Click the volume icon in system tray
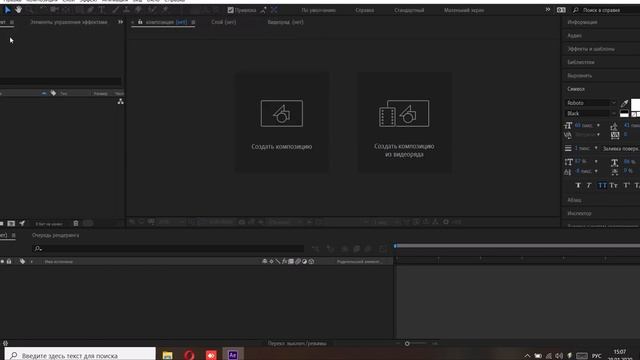The width and height of the screenshot is (640, 360). [x=559, y=356]
